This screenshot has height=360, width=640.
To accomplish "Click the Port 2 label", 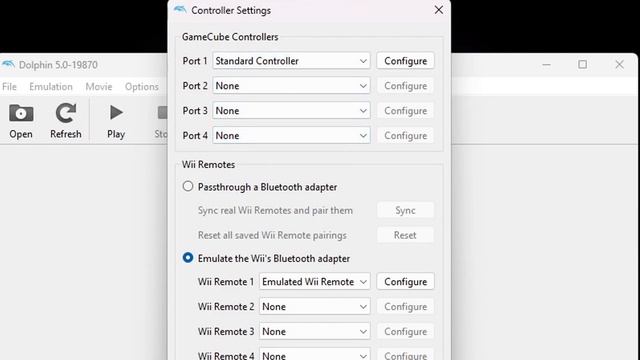I will [195, 86].
